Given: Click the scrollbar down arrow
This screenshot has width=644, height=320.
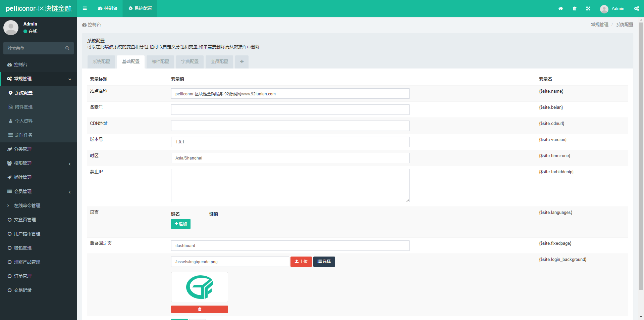Looking at the screenshot, I should point(641,317).
